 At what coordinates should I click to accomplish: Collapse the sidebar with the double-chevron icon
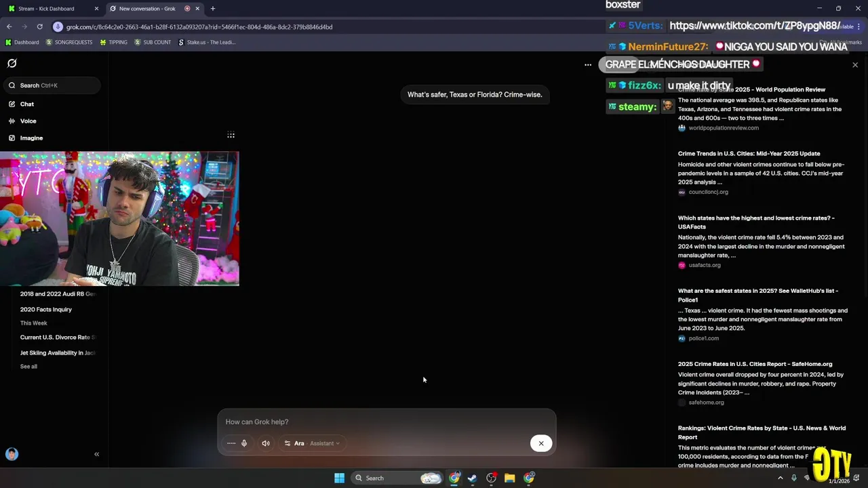click(96, 454)
